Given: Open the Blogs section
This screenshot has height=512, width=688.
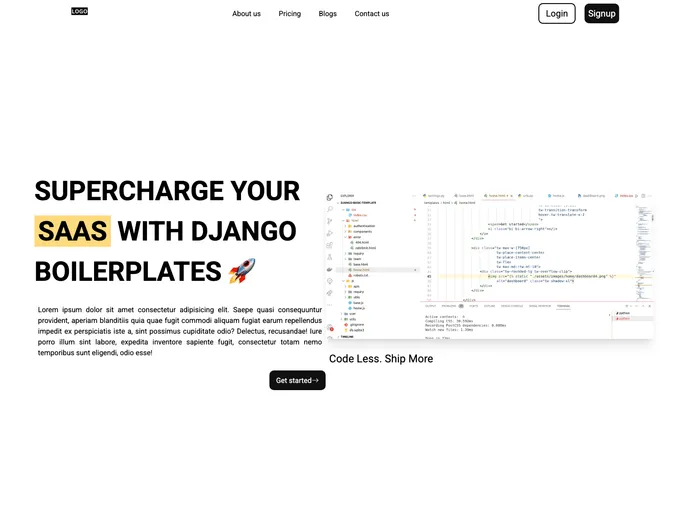Looking at the screenshot, I should click(327, 14).
